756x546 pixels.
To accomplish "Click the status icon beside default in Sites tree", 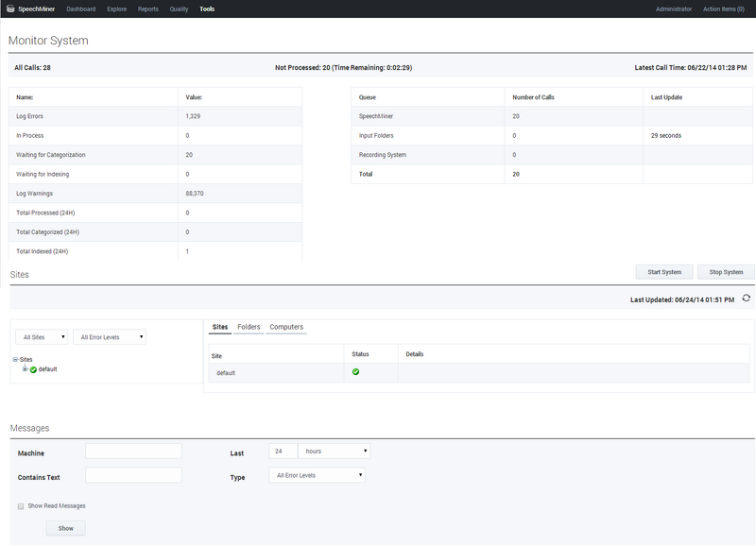I will 33,368.
